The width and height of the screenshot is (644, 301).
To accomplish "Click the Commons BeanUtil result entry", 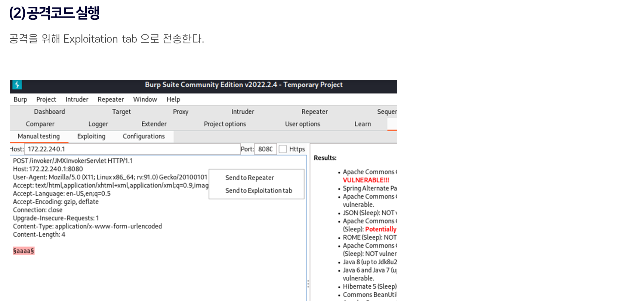I will point(370,295).
